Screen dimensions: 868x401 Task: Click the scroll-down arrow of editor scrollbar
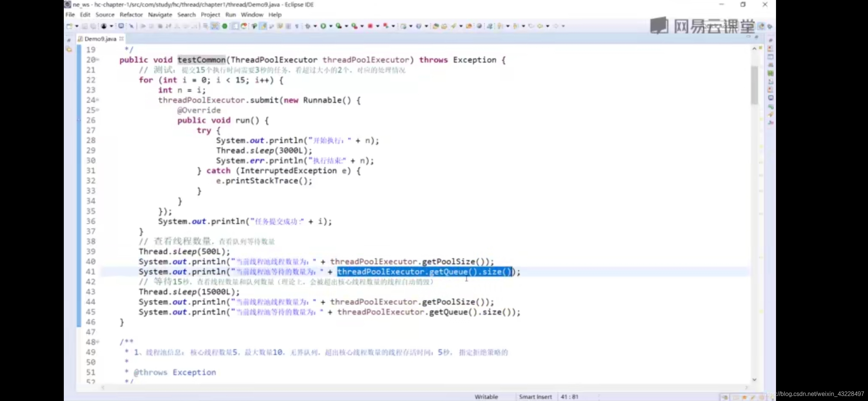pos(754,379)
